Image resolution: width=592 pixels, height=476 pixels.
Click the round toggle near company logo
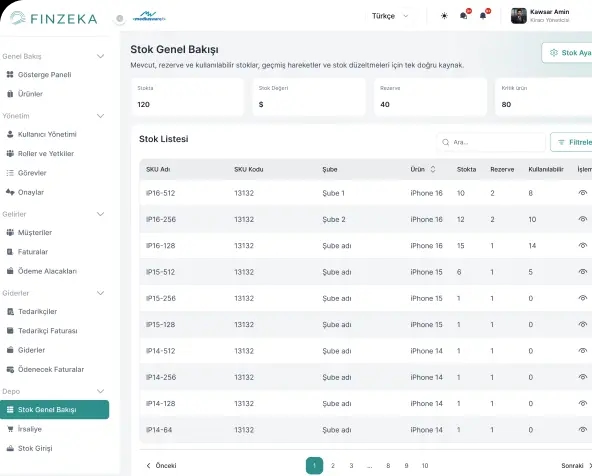pyautogui.click(x=120, y=18)
